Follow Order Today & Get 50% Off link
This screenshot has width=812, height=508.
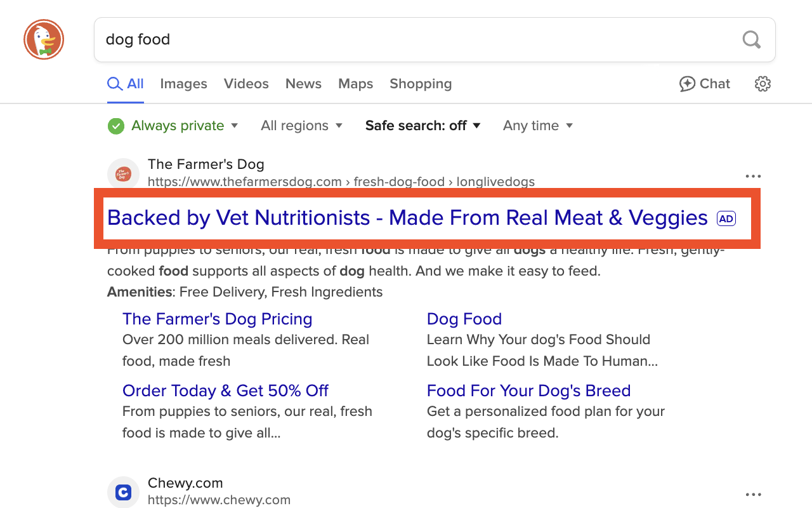pos(225,391)
